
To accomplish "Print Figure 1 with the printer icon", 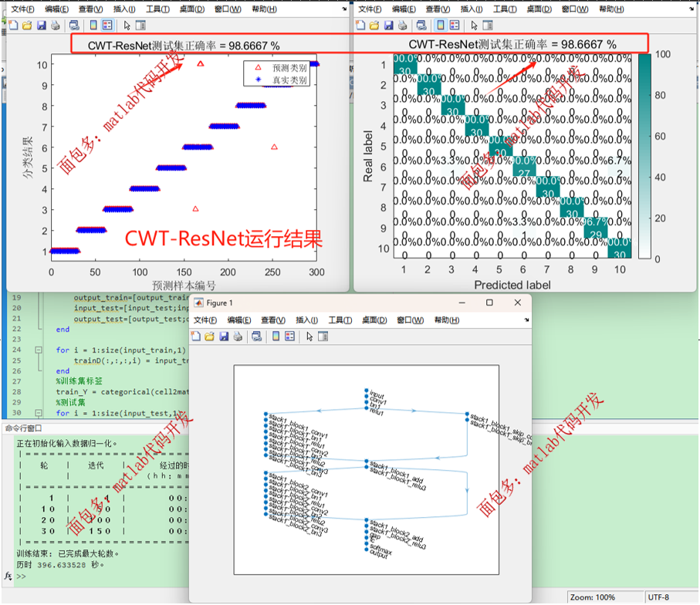I will [236, 336].
